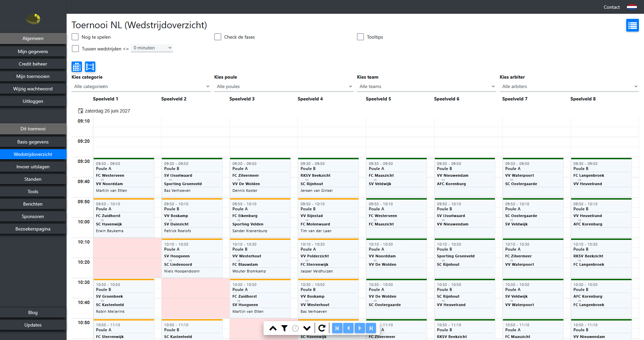Image resolution: width=644 pixels, height=340 pixels.
Task: Select match VV Polderzicht vs FC Sterrenwijk
Action: [328, 258]
